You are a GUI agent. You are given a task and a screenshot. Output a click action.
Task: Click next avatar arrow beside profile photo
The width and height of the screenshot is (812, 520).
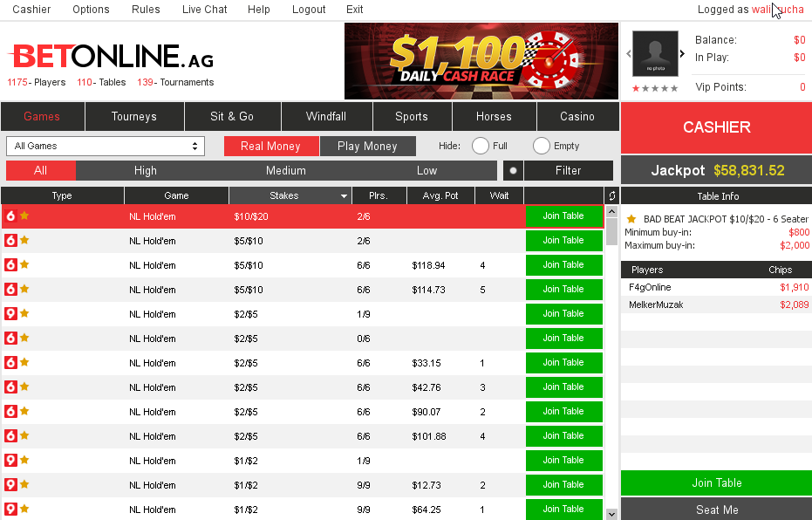(x=682, y=54)
